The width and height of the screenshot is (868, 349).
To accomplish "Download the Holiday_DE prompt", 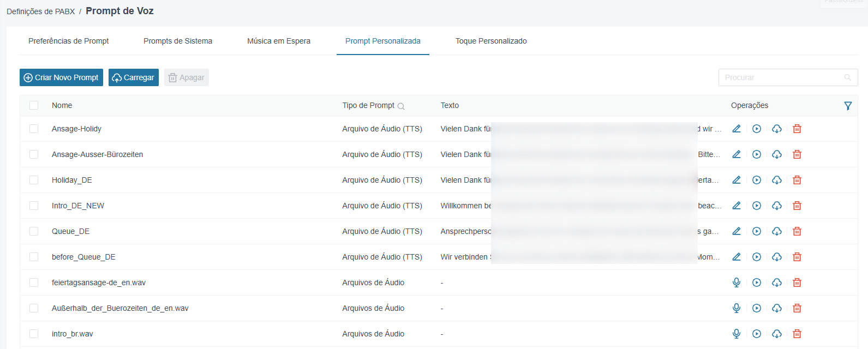I will click(x=777, y=180).
